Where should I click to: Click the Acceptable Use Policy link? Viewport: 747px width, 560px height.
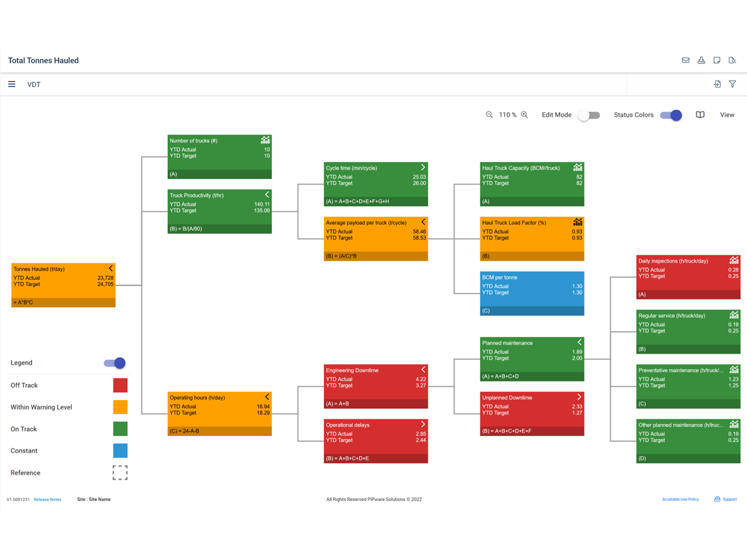coord(681,499)
